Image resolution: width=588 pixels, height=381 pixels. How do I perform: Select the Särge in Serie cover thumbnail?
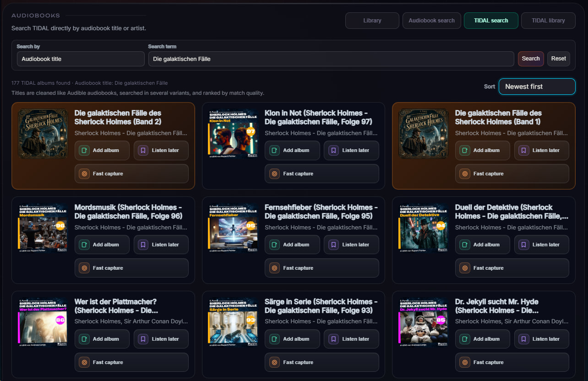point(233,322)
